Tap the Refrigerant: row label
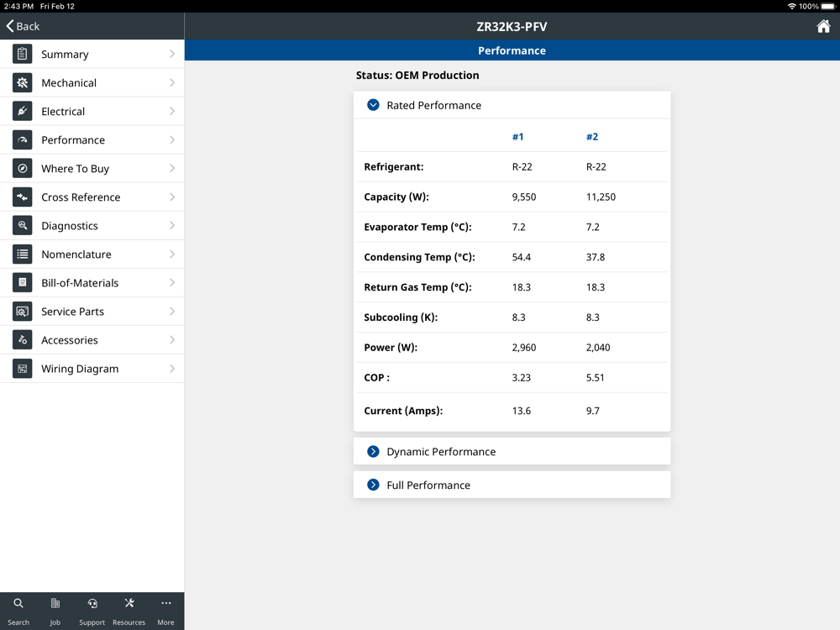The image size is (840, 630). click(394, 166)
